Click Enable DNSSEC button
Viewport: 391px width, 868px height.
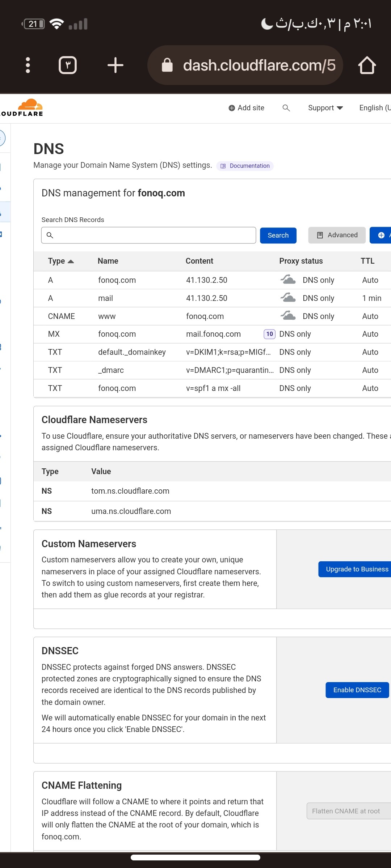pos(357,690)
